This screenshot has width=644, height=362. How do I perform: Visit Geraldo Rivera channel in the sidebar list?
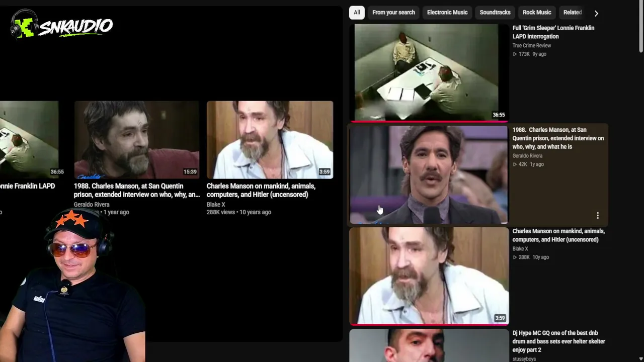click(527, 156)
